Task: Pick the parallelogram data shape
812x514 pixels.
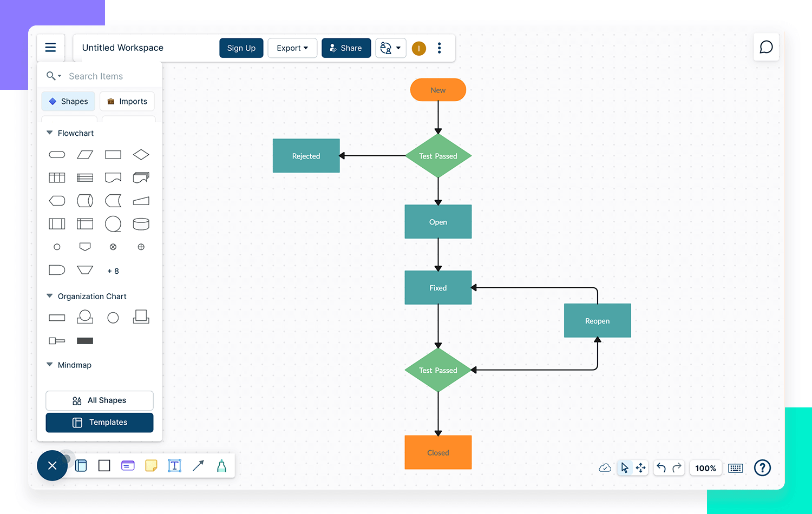Action: [x=85, y=155]
